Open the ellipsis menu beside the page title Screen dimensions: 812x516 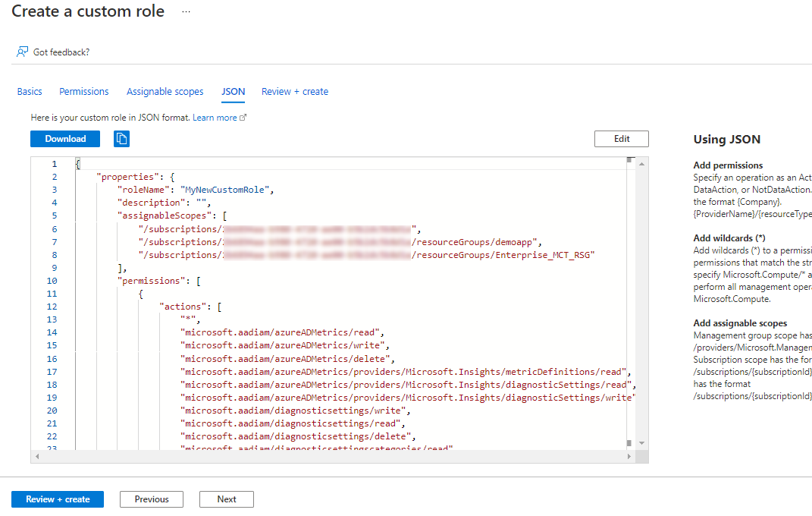(187, 12)
